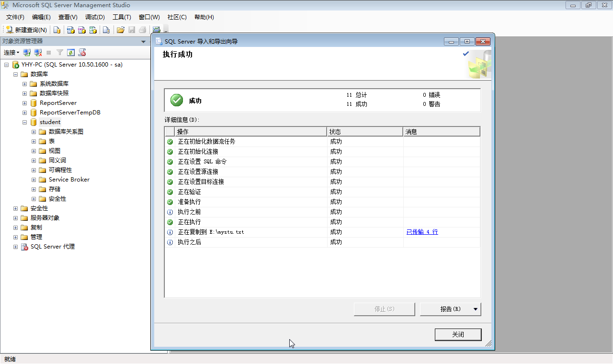Select the 正在设置 SQL 命令 row
Viewport: 613px width, 364px height.
(x=322, y=162)
